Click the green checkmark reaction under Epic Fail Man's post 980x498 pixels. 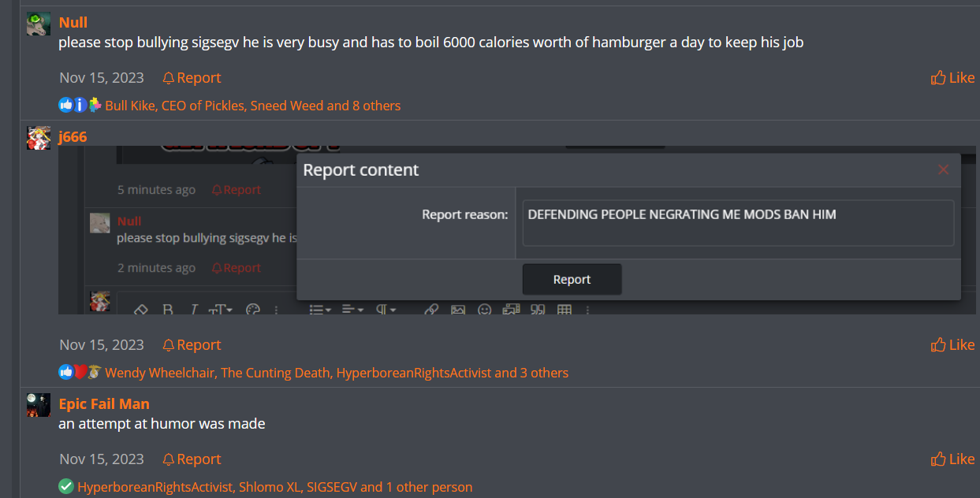(x=66, y=487)
